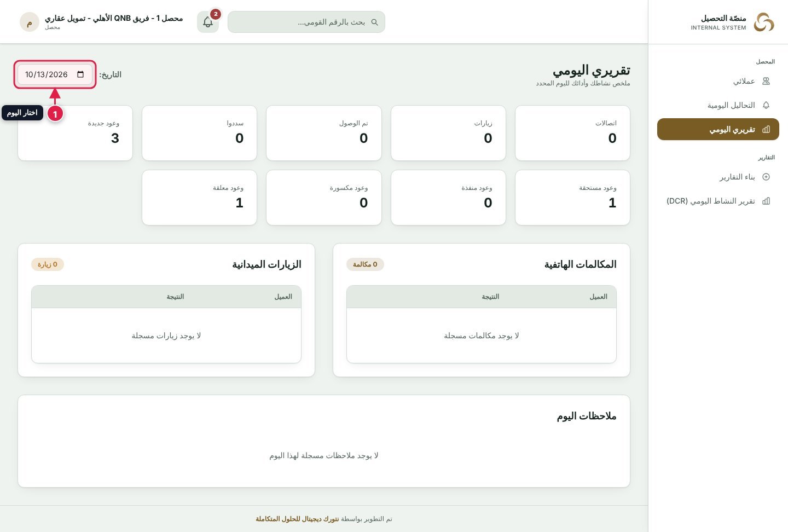The image size is (788, 532).
Task: Click the date field showing 10/13/2026
Action: (55, 74)
